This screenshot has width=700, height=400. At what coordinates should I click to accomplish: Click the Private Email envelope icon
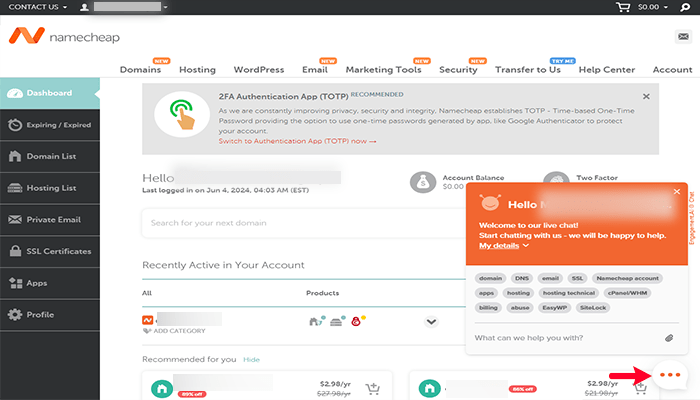tap(15, 220)
